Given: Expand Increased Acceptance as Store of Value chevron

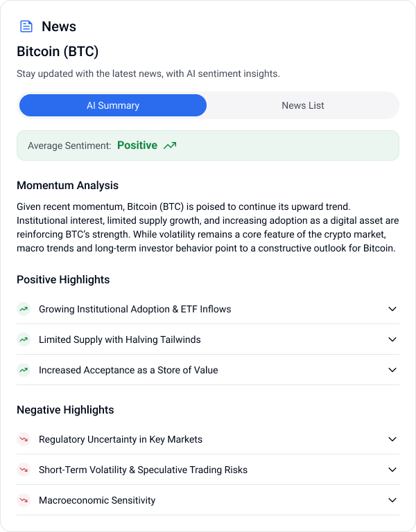Looking at the screenshot, I should point(392,370).
